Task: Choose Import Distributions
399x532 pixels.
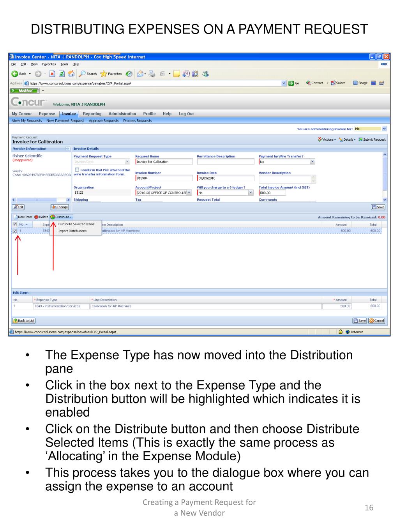Action: click(72, 231)
